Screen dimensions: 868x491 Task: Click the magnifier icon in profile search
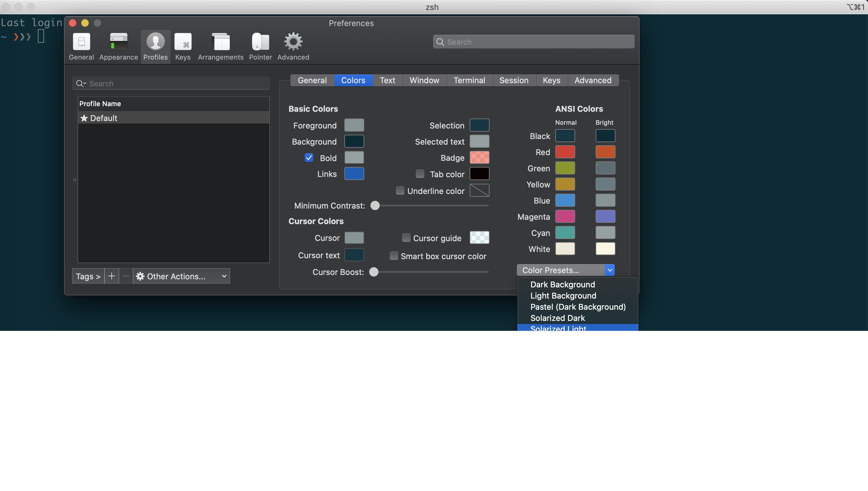81,83
